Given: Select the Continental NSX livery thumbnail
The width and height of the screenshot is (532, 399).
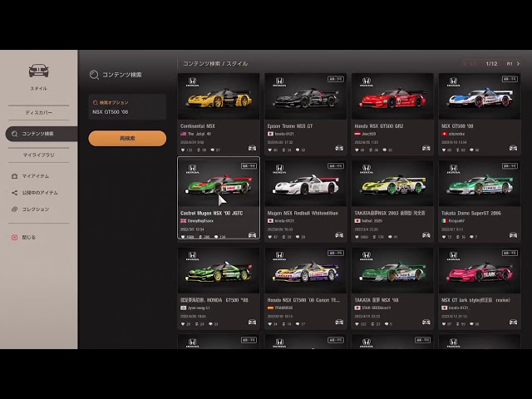Looking at the screenshot, I should click(219, 96).
